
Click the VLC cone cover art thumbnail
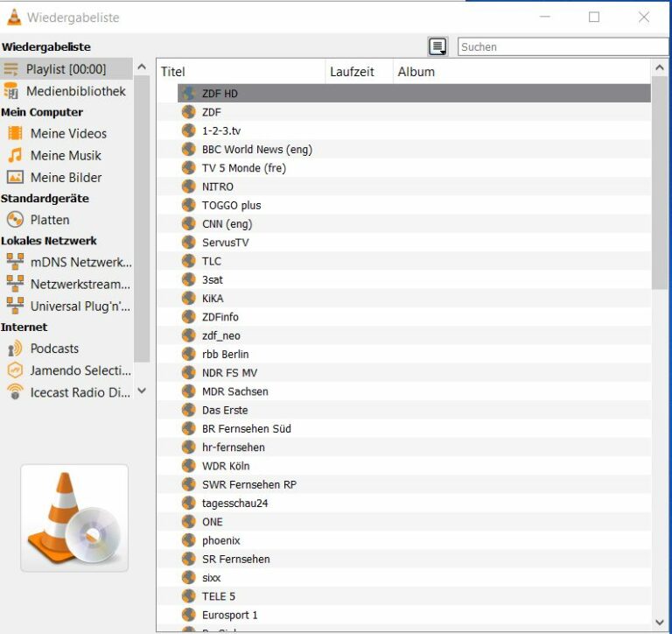click(74, 518)
